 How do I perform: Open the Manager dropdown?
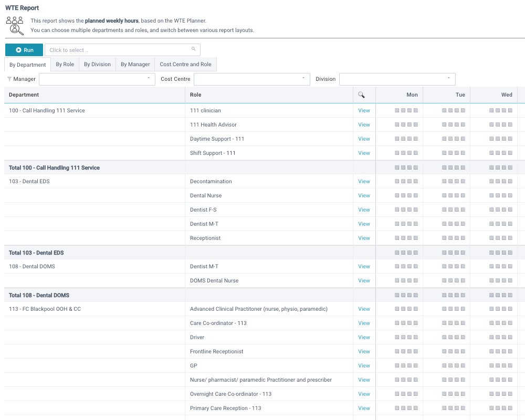pos(97,79)
